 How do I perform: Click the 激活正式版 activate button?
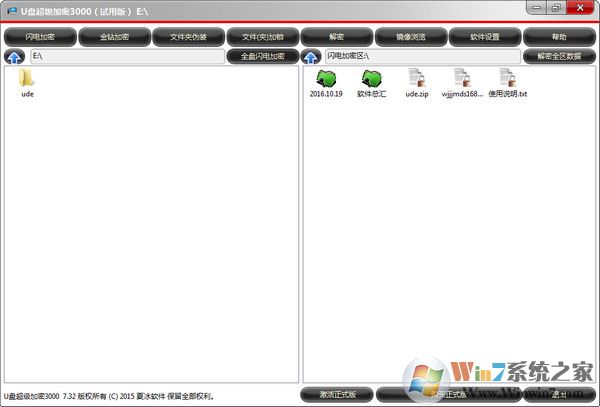337,394
